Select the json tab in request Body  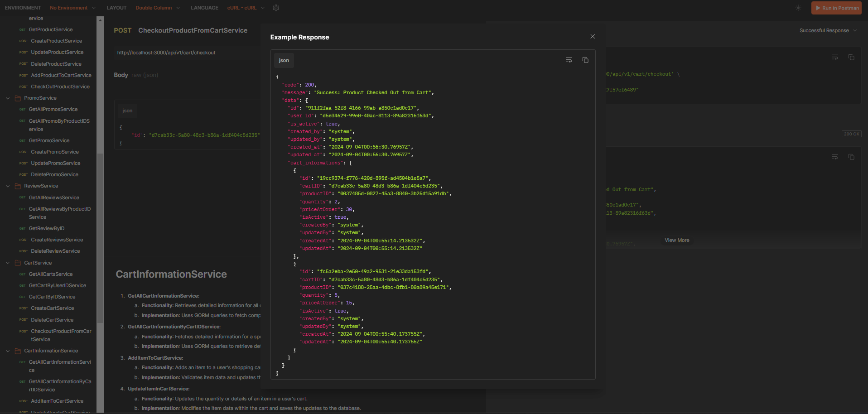127,111
